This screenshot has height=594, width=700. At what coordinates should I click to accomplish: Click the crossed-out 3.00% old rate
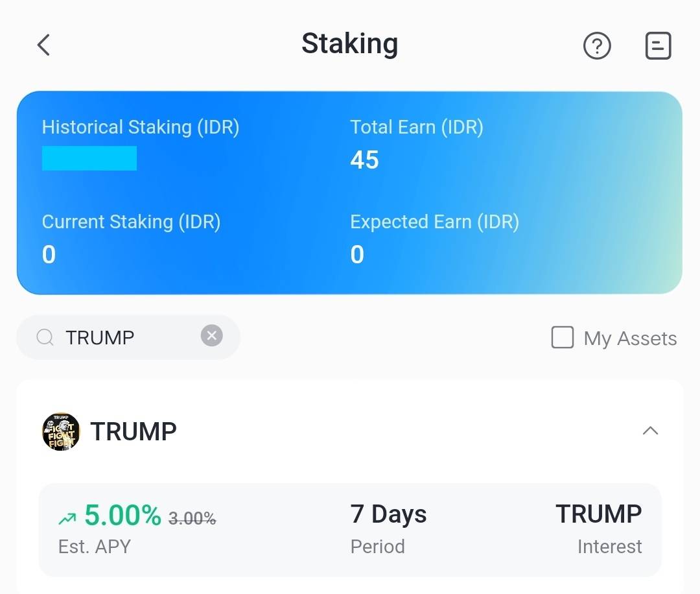[191, 517]
